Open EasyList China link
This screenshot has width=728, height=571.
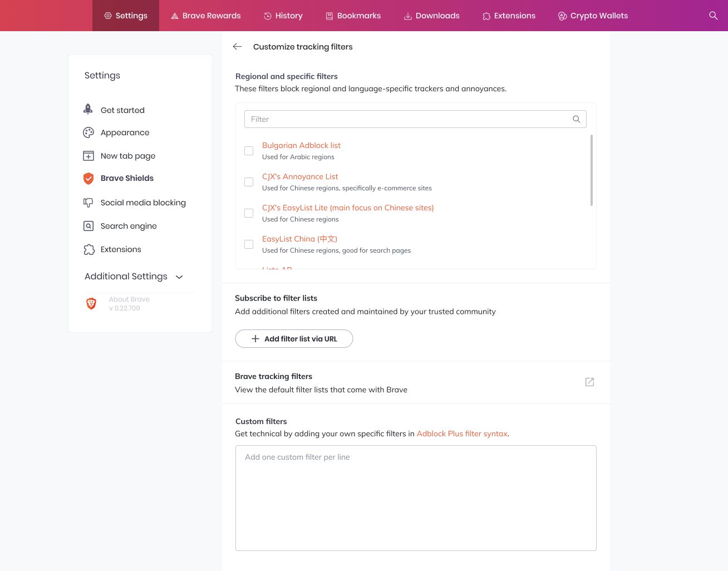tap(299, 239)
